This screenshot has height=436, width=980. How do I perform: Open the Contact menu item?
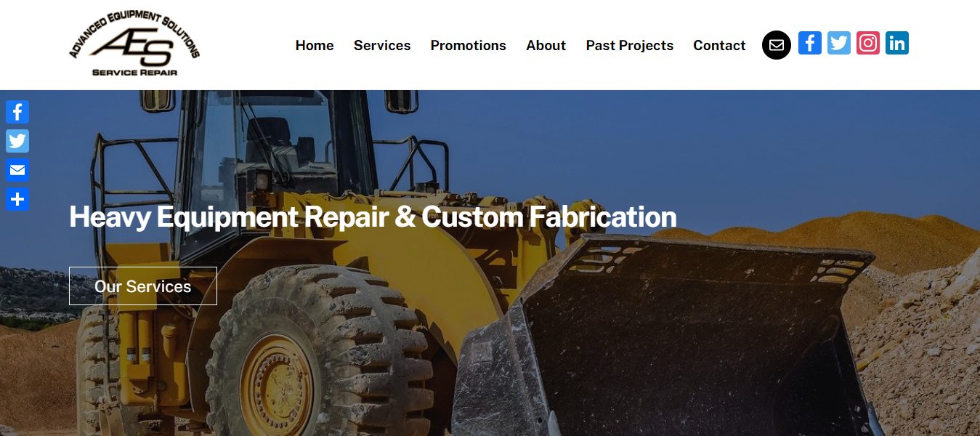coord(719,45)
